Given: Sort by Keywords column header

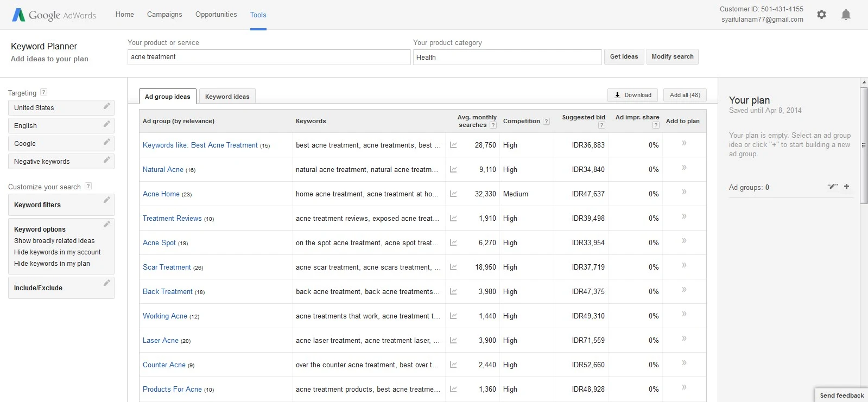Looking at the screenshot, I should pos(311,121).
